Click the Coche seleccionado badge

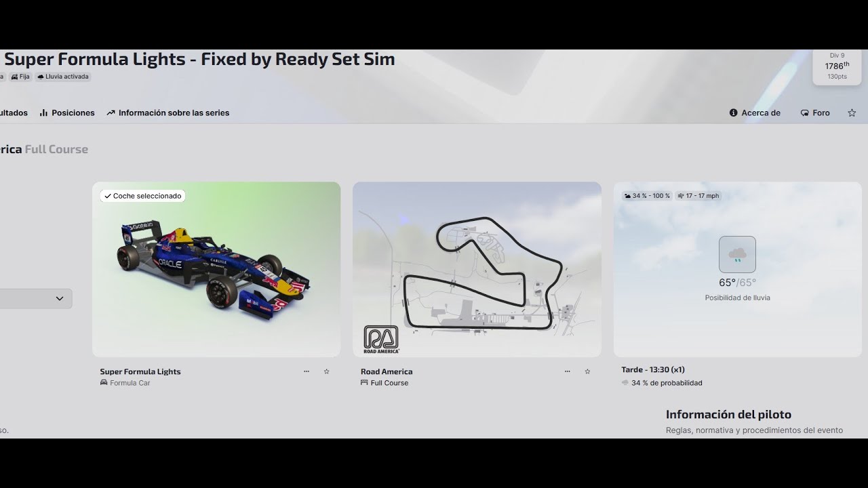pyautogui.click(x=142, y=196)
